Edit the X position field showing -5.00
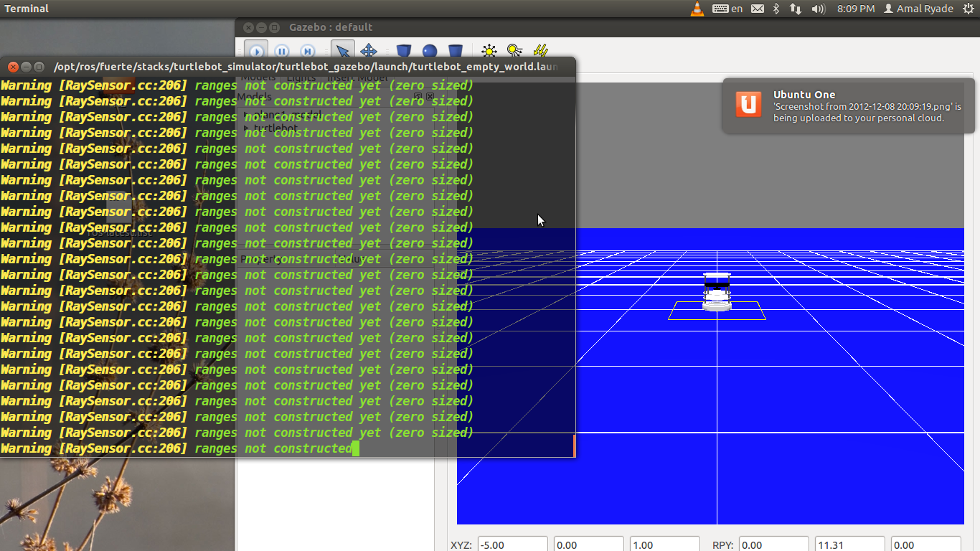Screen dimensions: 980x551 pyautogui.click(x=512, y=545)
